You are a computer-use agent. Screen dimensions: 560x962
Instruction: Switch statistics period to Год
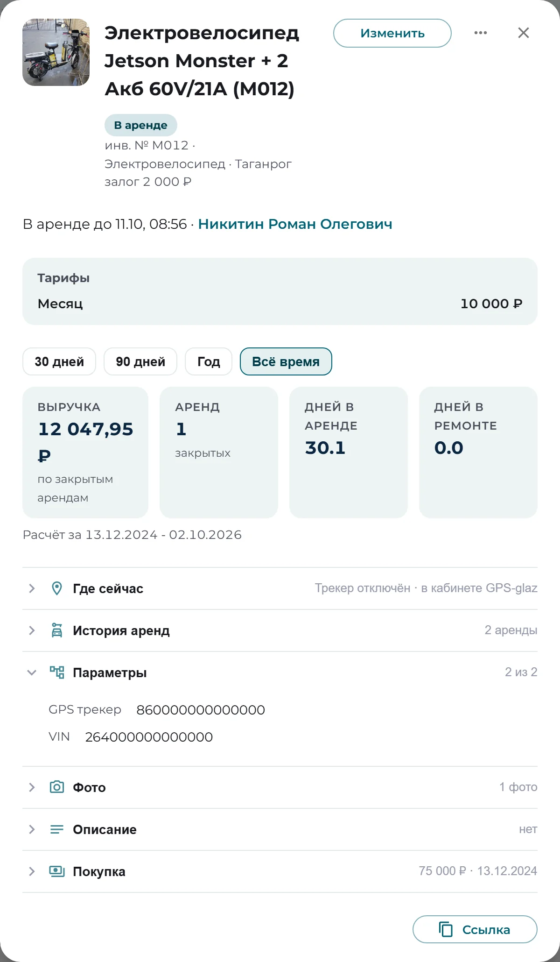[x=209, y=361]
